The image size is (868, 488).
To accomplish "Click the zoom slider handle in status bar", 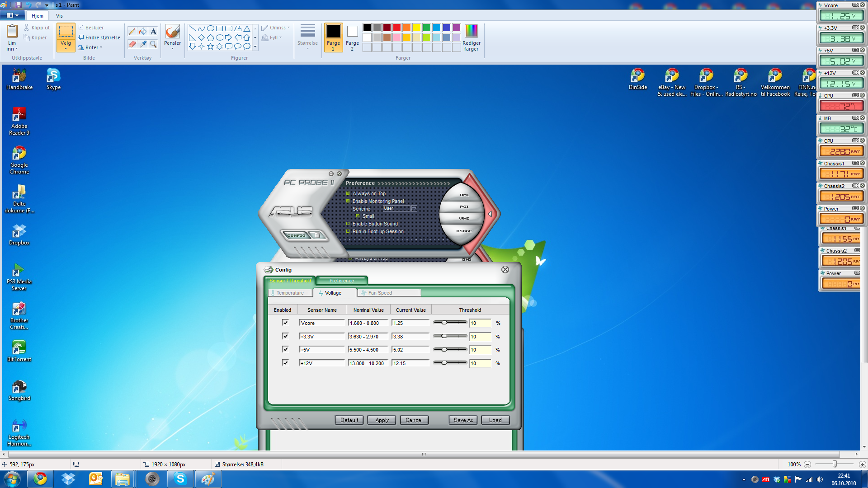I will pos(835,465).
